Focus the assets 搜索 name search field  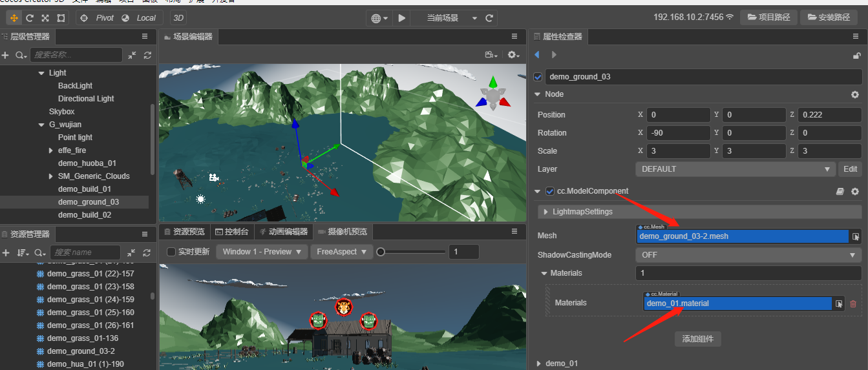click(x=85, y=252)
